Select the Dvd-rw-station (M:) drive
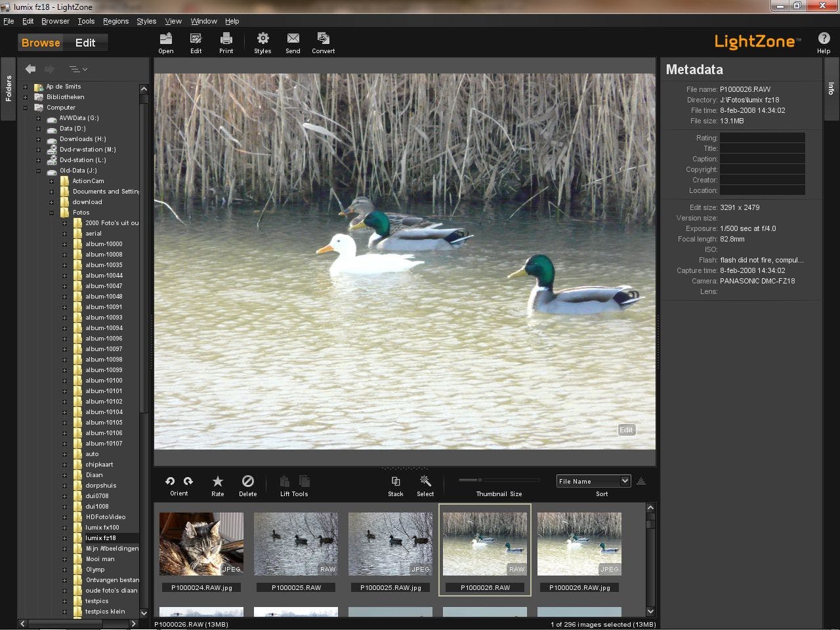This screenshot has height=630, width=840. [87, 150]
